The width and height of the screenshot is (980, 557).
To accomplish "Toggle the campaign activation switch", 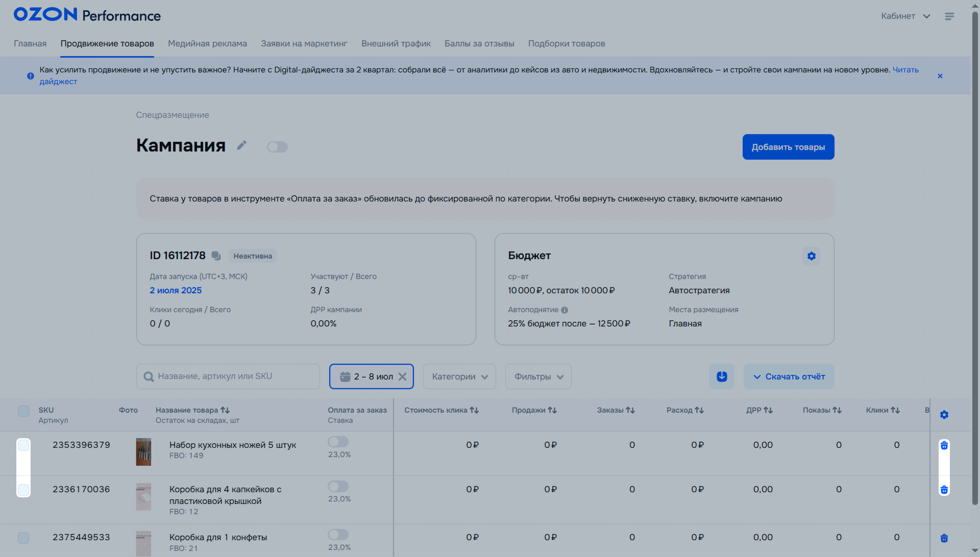I will 277,147.
